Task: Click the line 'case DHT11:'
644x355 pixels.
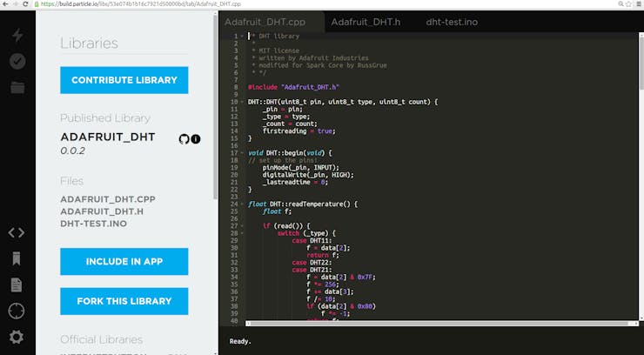Action: (312, 240)
